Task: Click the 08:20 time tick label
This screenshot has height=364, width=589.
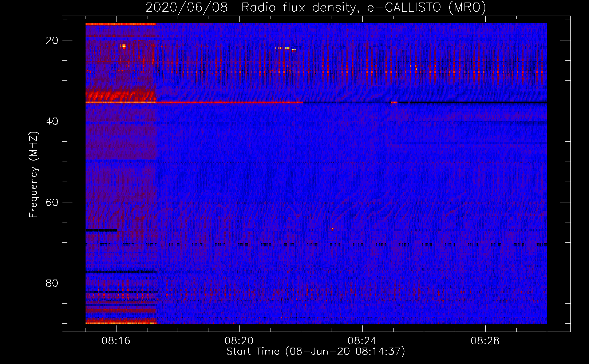Action: tap(239, 341)
